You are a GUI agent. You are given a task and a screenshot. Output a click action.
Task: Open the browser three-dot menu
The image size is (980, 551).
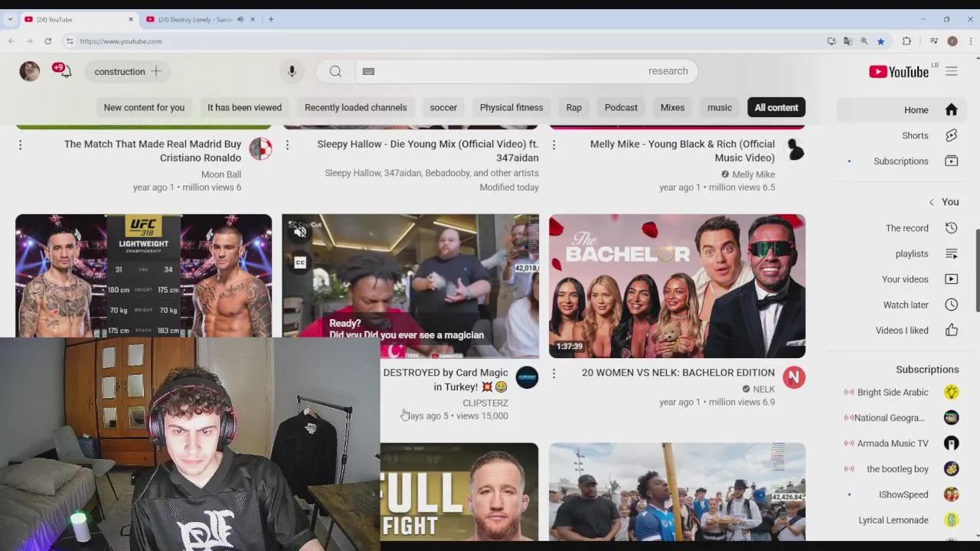click(x=970, y=41)
